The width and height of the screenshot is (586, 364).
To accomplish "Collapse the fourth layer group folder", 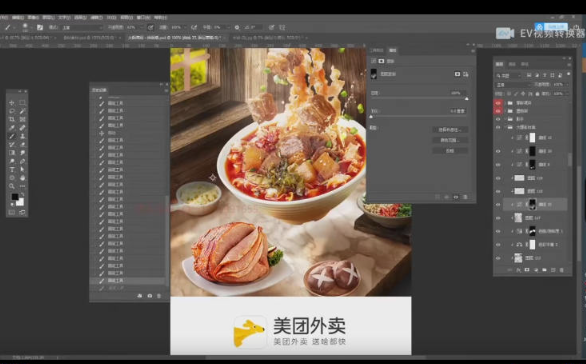I will coord(505,127).
